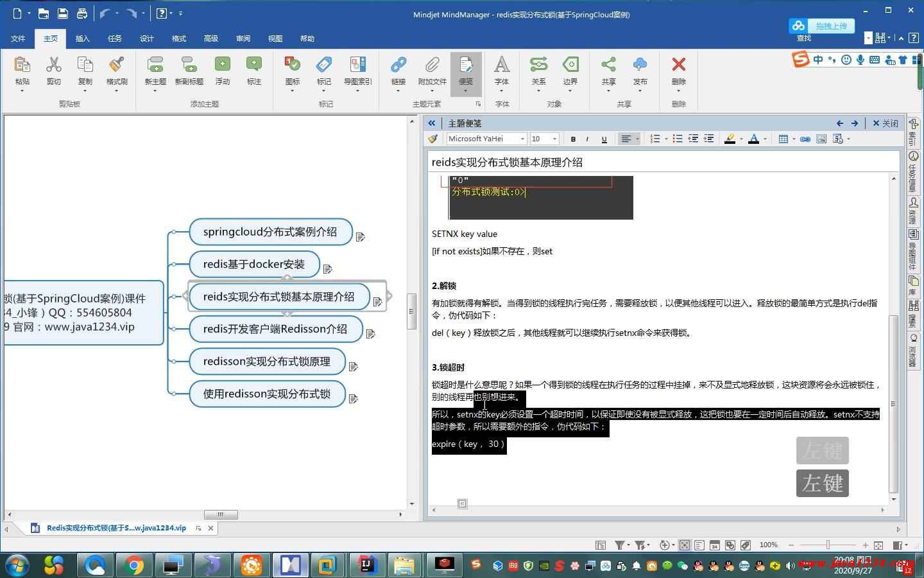The width and height of the screenshot is (924, 578).
Task: Click the Share (共享) icon
Action: [x=608, y=65]
